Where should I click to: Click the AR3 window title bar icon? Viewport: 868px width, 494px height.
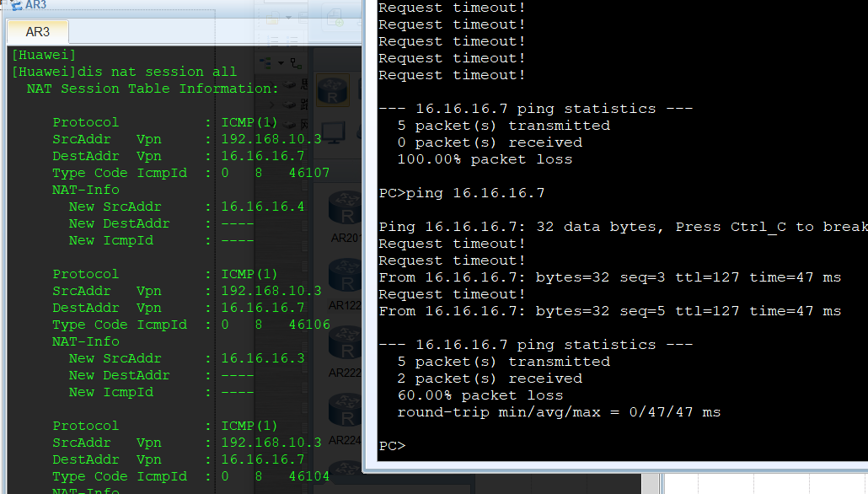tap(16, 5)
